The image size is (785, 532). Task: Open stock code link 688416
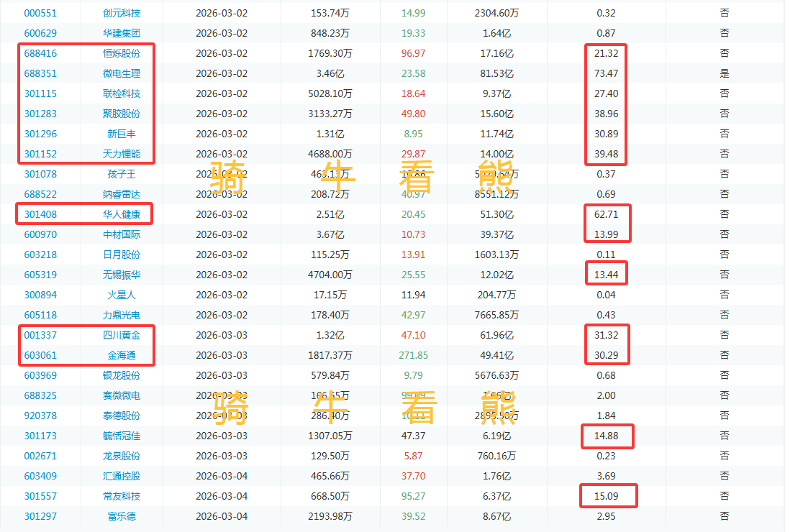[x=40, y=53]
